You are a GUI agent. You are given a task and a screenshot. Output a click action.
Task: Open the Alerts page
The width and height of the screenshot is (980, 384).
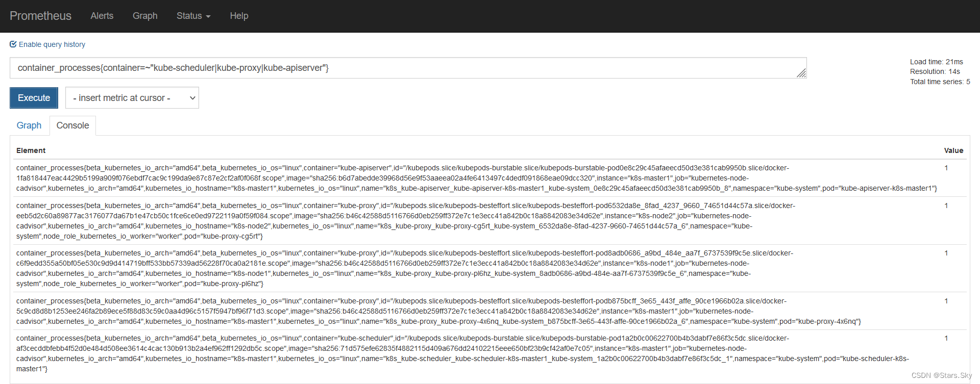click(102, 16)
